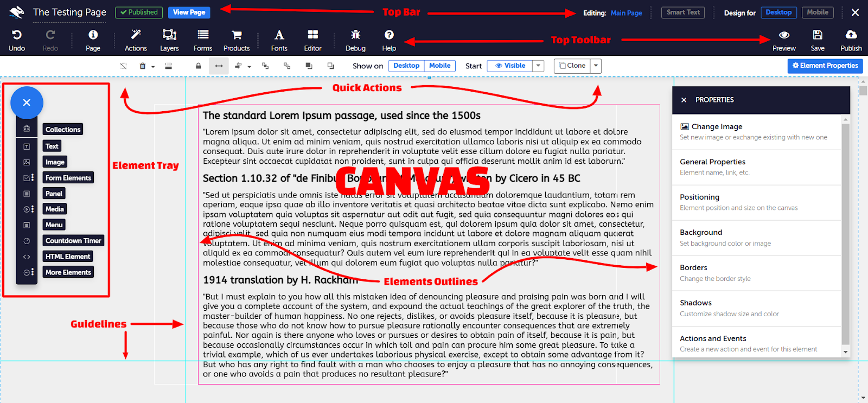Click the View Page button
Image resolution: width=868 pixels, height=403 pixels.
click(189, 12)
